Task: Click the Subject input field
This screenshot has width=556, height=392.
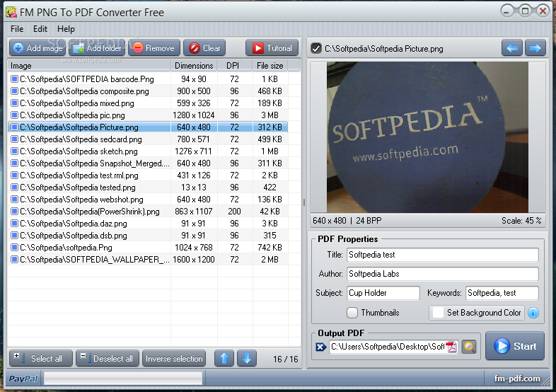Action: [x=383, y=293]
